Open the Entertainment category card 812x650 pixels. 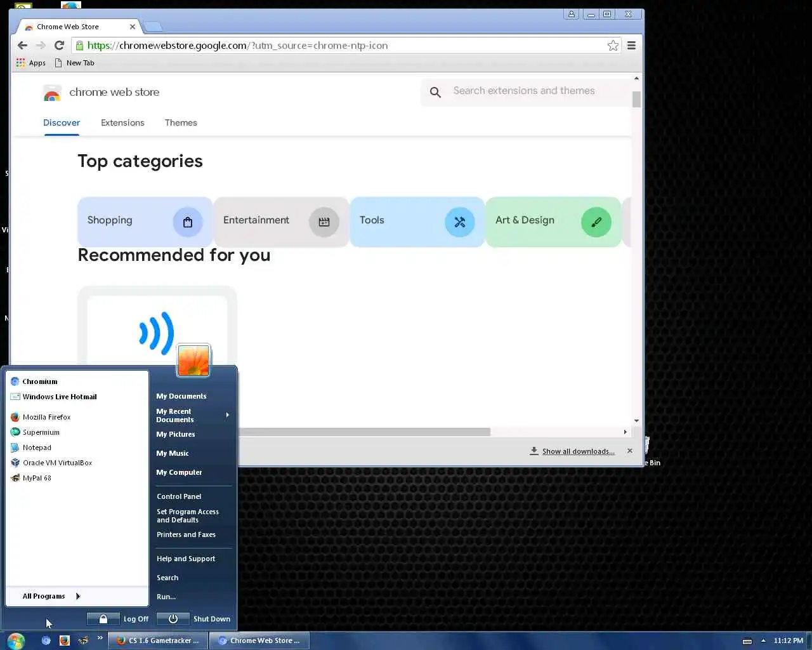click(x=281, y=222)
